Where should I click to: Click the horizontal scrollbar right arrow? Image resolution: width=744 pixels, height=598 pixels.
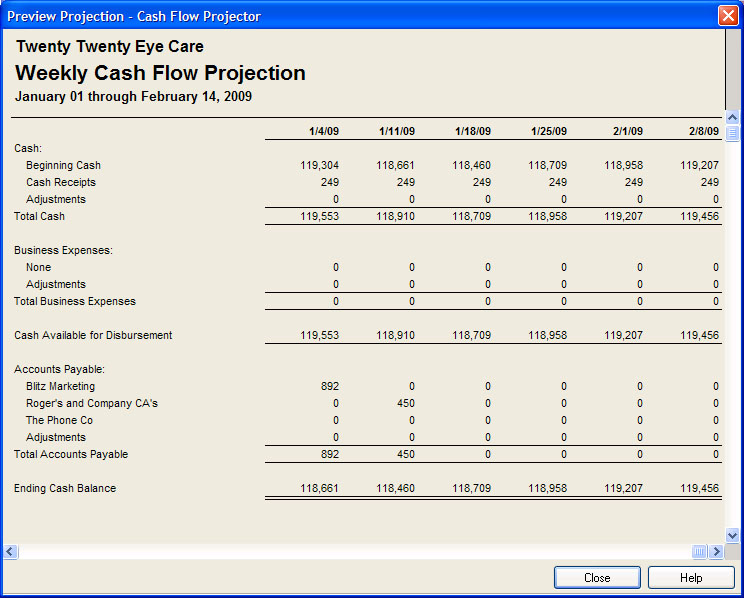pos(717,551)
